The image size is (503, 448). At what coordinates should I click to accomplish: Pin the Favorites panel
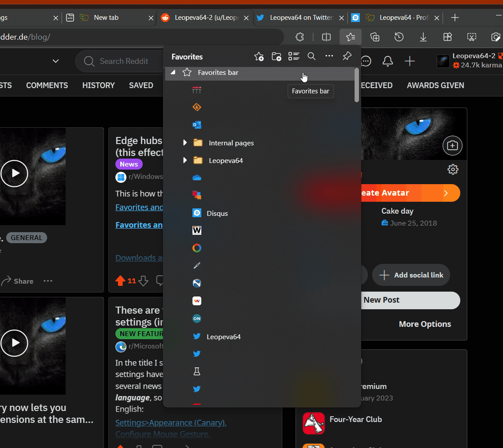click(347, 56)
